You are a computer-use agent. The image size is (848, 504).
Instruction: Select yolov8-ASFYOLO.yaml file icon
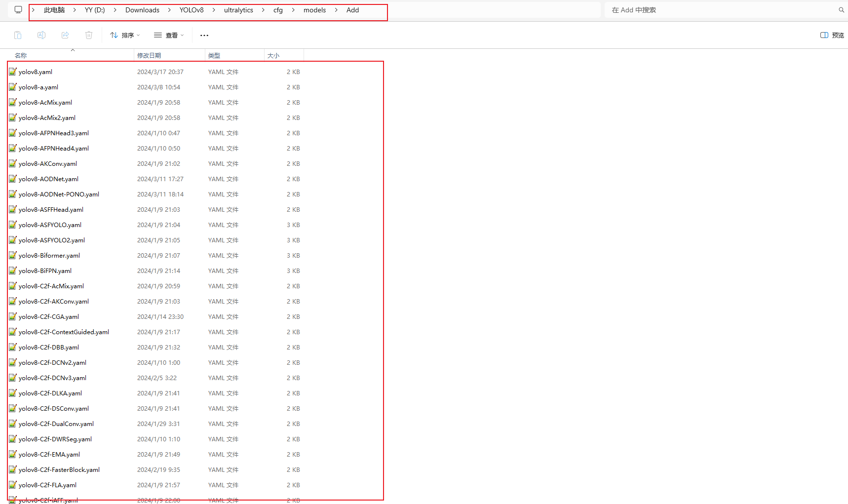point(13,225)
